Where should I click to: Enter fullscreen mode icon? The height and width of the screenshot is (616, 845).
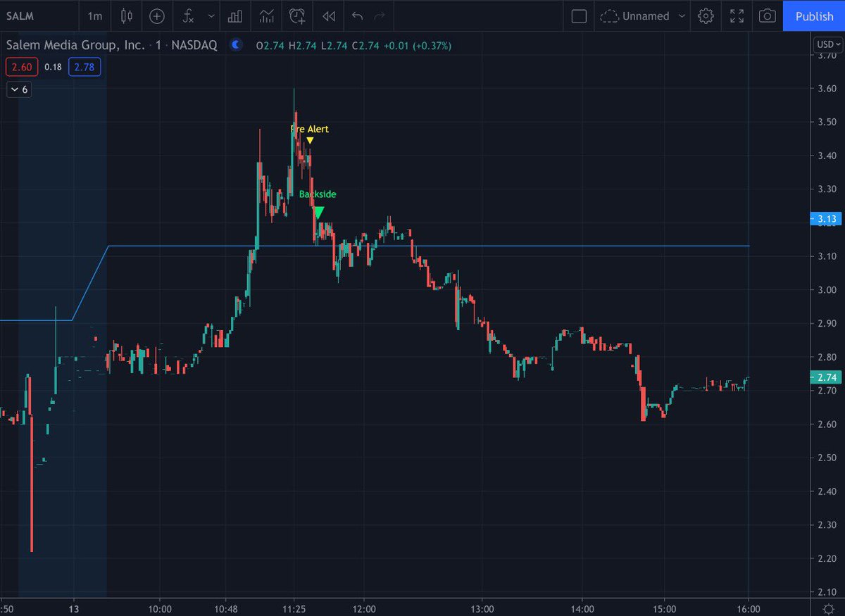click(x=737, y=15)
